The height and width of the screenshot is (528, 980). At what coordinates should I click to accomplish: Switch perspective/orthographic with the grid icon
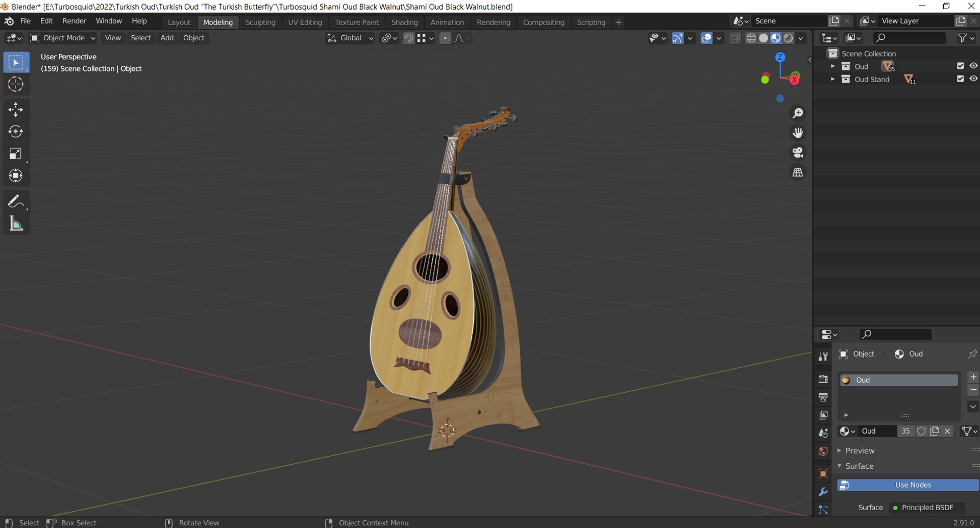797,172
